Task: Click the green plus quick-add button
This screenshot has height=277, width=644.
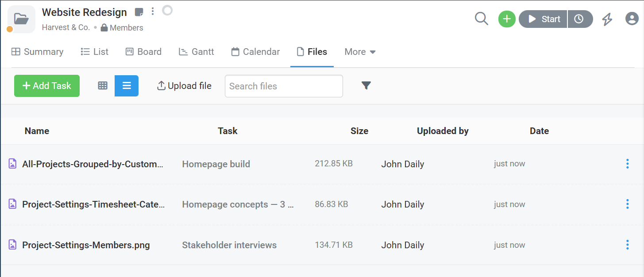Action: [x=507, y=19]
